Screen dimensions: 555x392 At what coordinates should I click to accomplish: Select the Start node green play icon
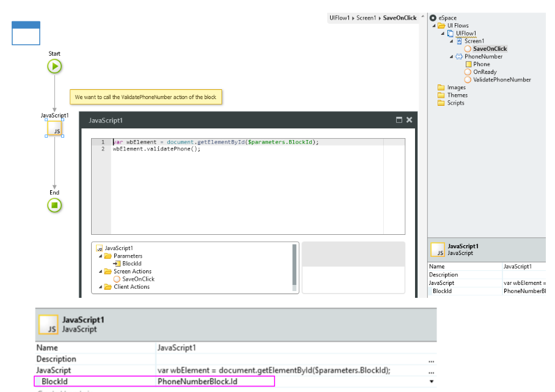pos(54,66)
